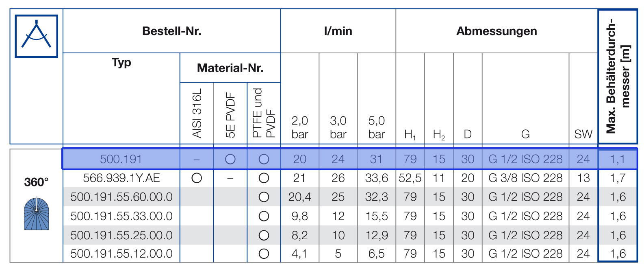This screenshot has width=644, height=269.
Task: Select the l/min column header
Action: [x=338, y=31]
